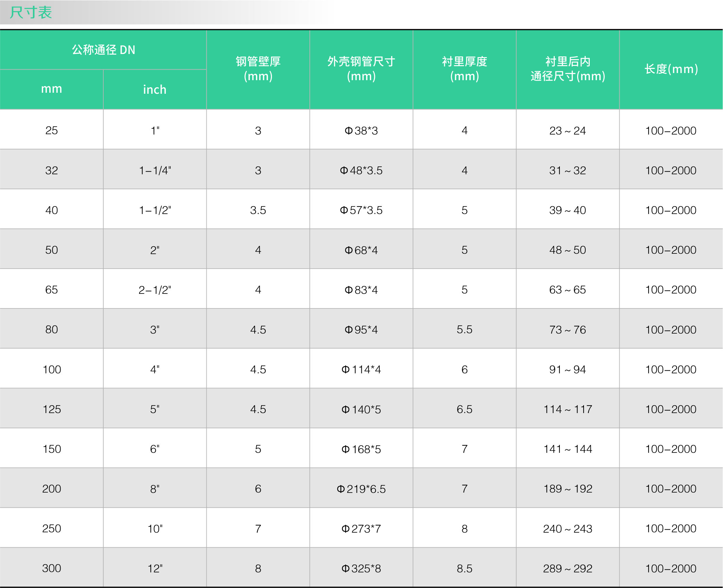Click the 钢管壁厚 column header
723x588 pixels.
point(258,69)
